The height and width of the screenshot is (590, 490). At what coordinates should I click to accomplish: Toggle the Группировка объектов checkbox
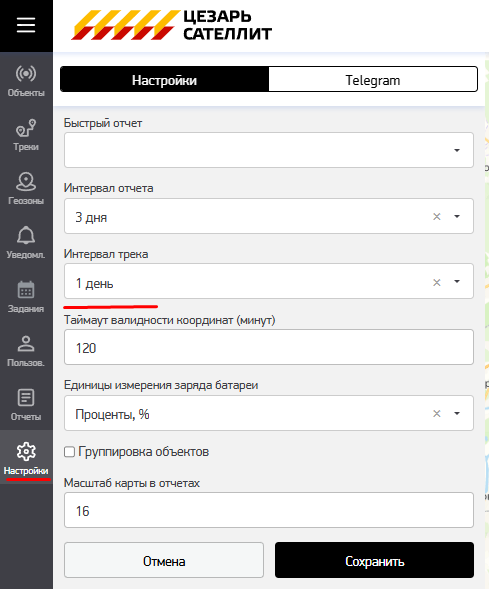click(69, 452)
